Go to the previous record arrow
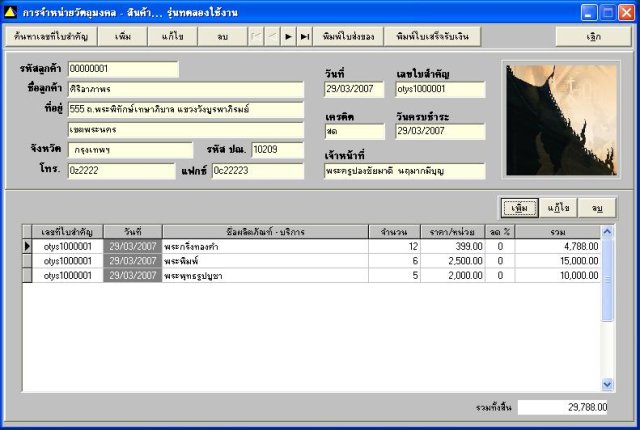Screen dimensions: 640x430 pyautogui.click(x=271, y=35)
